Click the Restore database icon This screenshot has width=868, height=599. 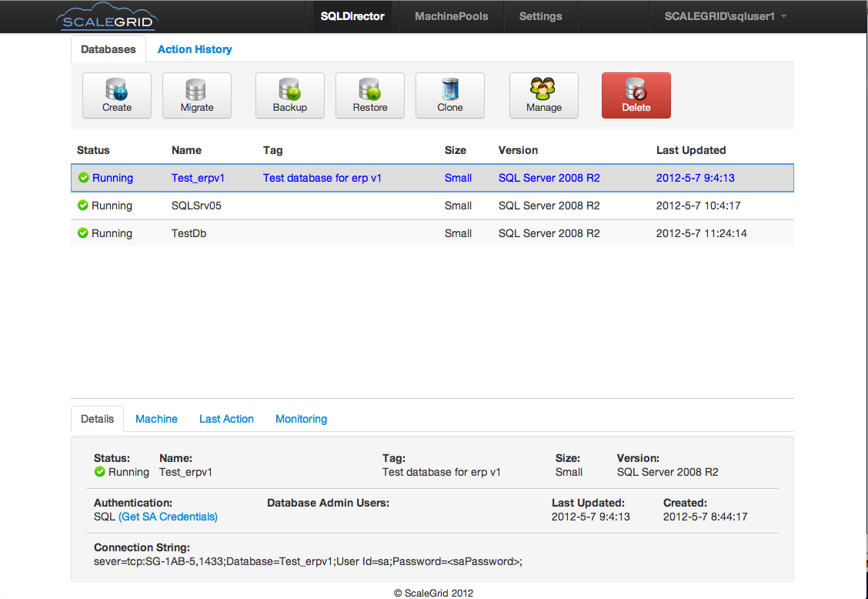pos(370,95)
